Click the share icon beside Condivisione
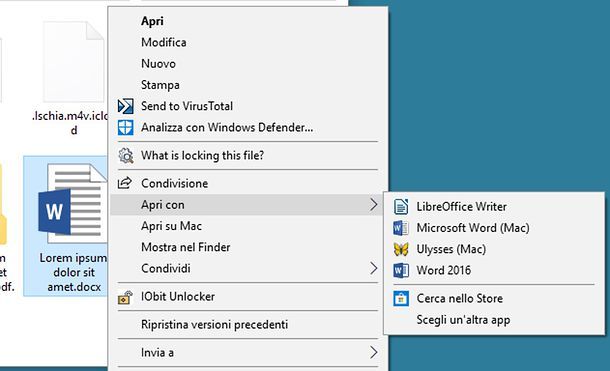The width and height of the screenshot is (610, 371). click(x=125, y=183)
